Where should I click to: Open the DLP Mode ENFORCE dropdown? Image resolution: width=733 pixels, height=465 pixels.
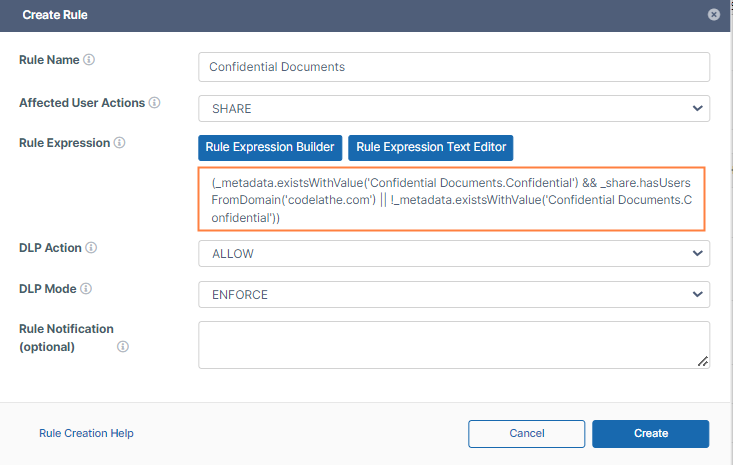454,295
